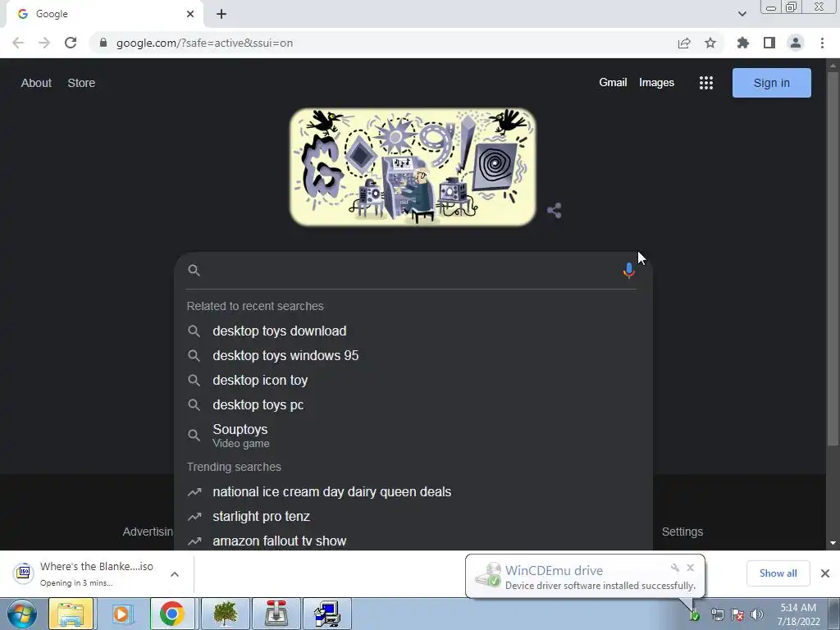The height and width of the screenshot is (630, 840).
Task: Open the tab search chevron
Action: (x=742, y=14)
